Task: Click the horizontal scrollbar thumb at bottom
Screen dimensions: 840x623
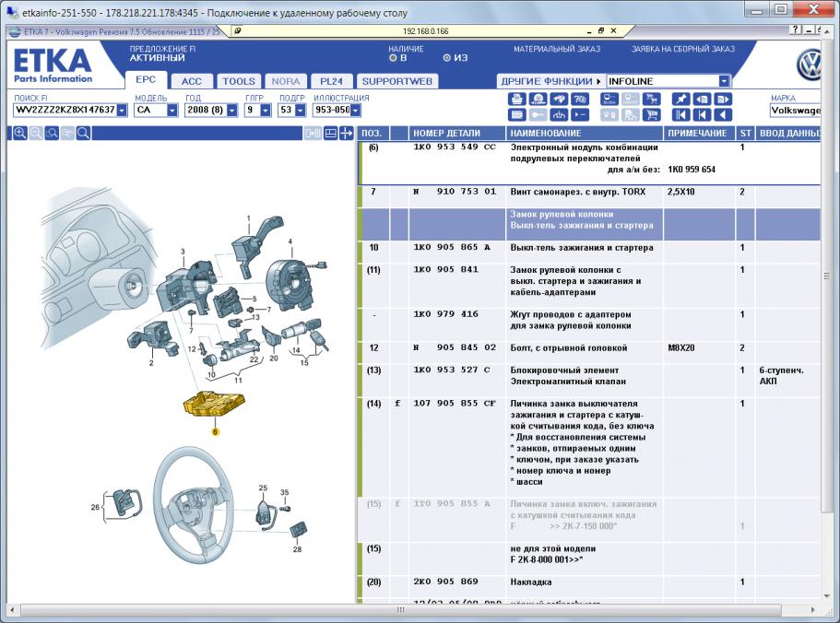Action: click(x=400, y=609)
